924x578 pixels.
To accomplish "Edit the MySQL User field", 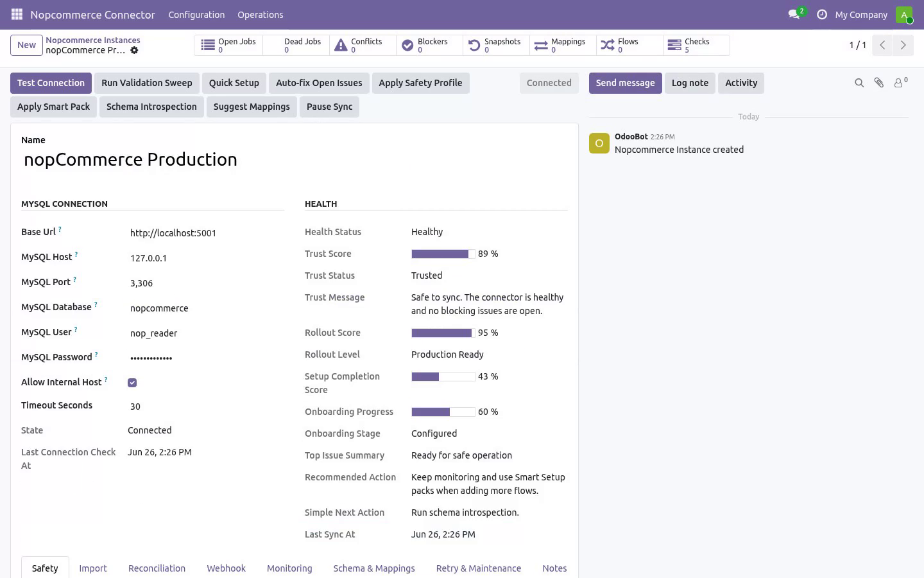I will pos(206,333).
